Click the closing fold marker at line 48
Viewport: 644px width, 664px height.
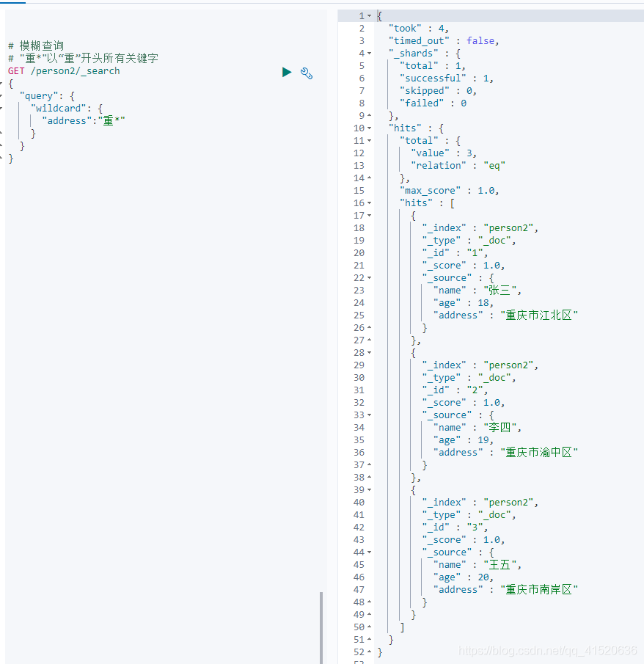tap(369, 602)
